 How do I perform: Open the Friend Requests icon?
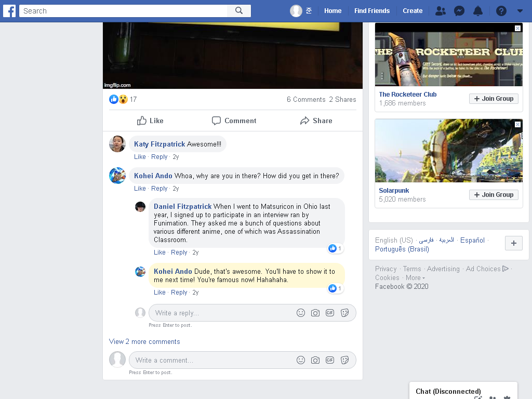(441, 11)
